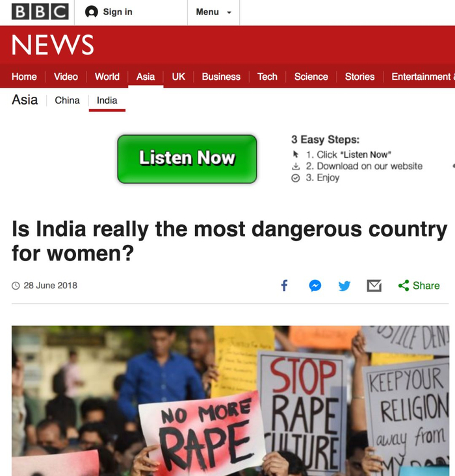This screenshot has width=455, height=476.
Task: Click the Sign in profile icon
Action: point(92,12)
